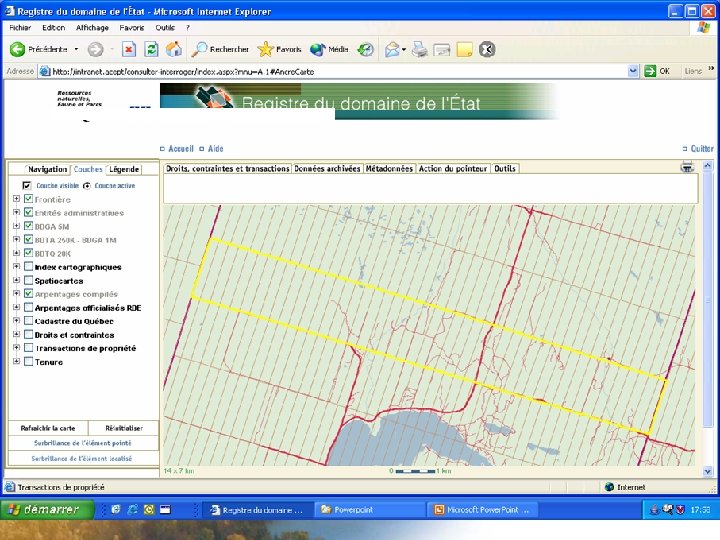720x540 pixels.
Task: Open Droits, contraintes et transactions menu
Action: tap(228, 169)
